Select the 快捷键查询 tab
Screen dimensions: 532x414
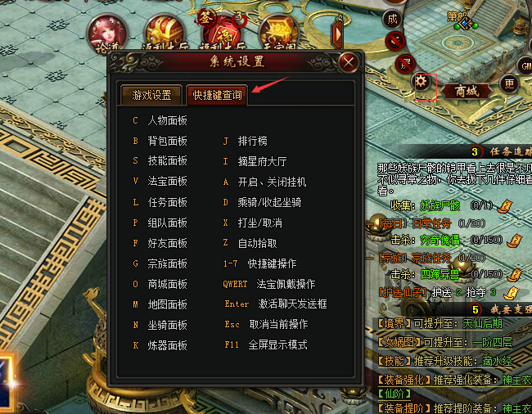[x=217, y=95]
